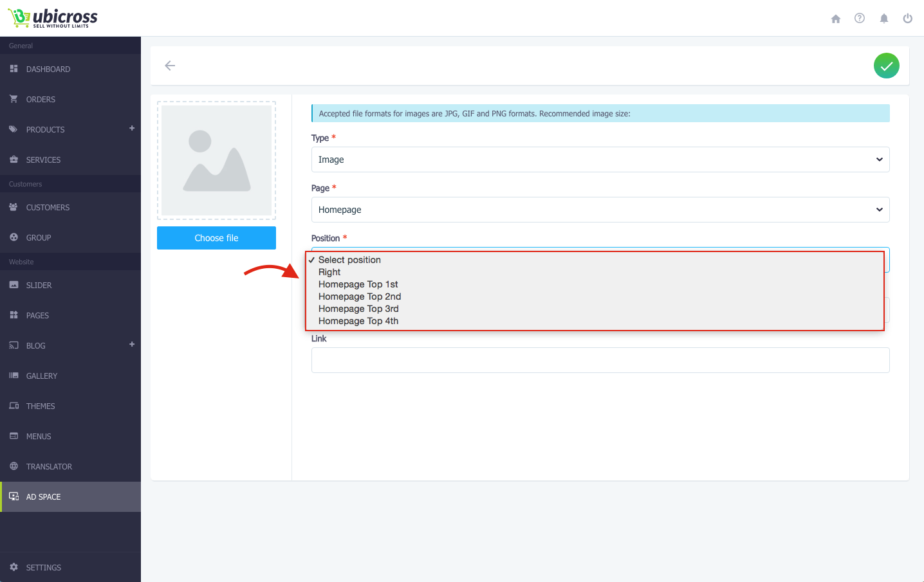Click the Services briefcase icon
924x582 pixels.
(x=14, y=159)
